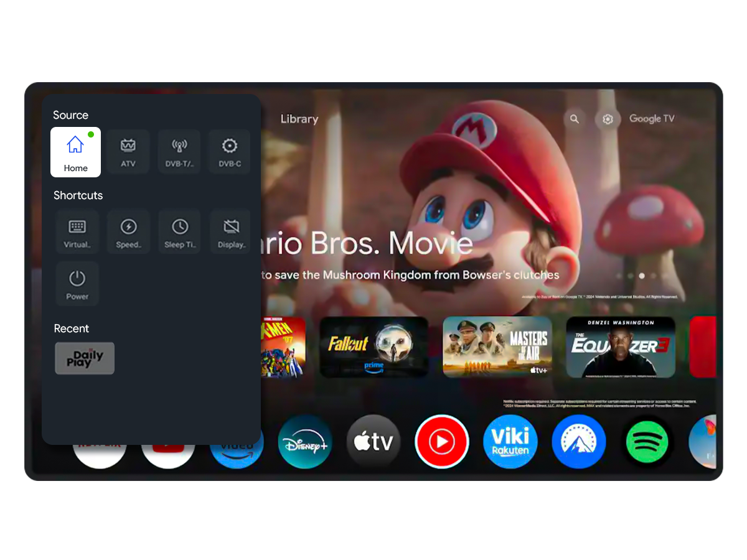Image resolution: width=747 pixels, height=560 pixels.
Task: Launch the Apple TV app
Action: pos(374,442)
